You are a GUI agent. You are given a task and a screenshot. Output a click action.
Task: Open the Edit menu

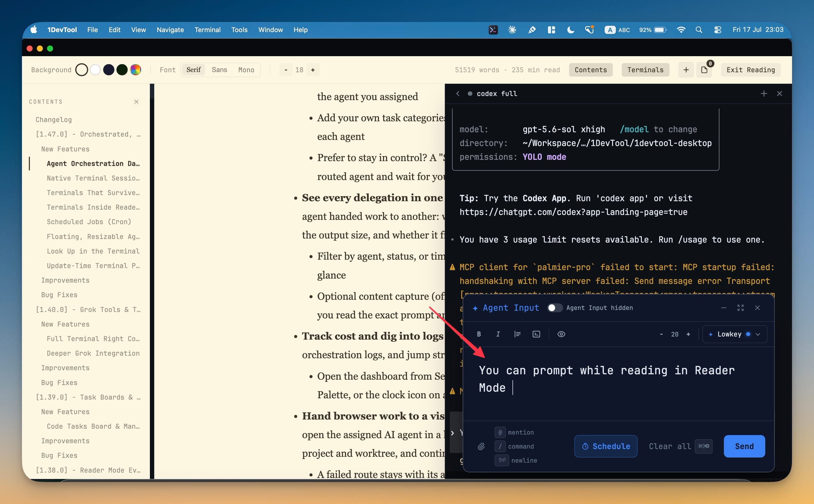pyautogui.click(x=114, y=30)
